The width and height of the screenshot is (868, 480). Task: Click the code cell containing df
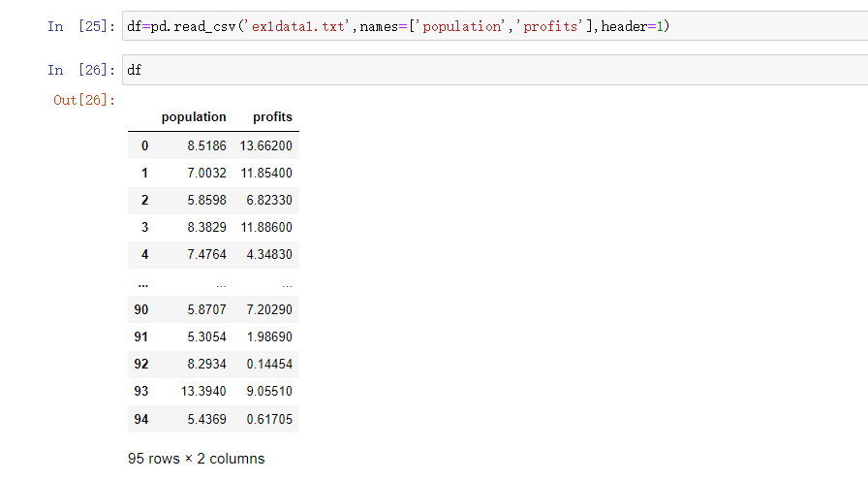pyautogui.click(x=495, y=70)
